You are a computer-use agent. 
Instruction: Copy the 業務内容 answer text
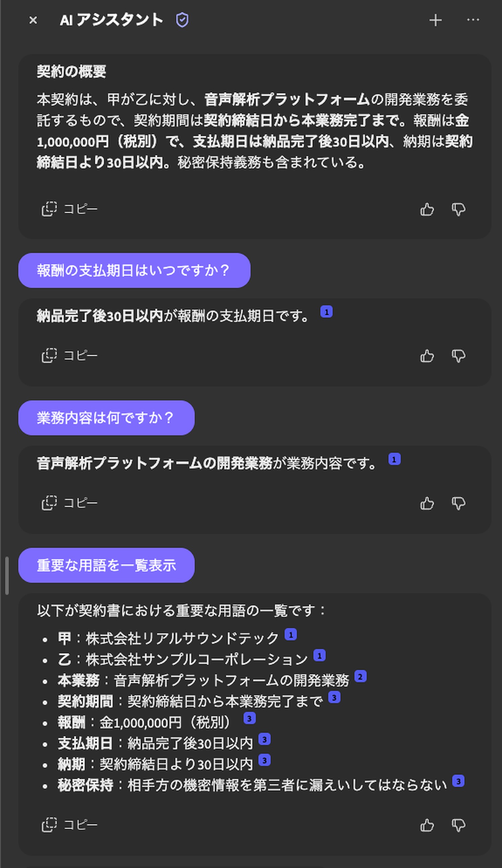70,503
